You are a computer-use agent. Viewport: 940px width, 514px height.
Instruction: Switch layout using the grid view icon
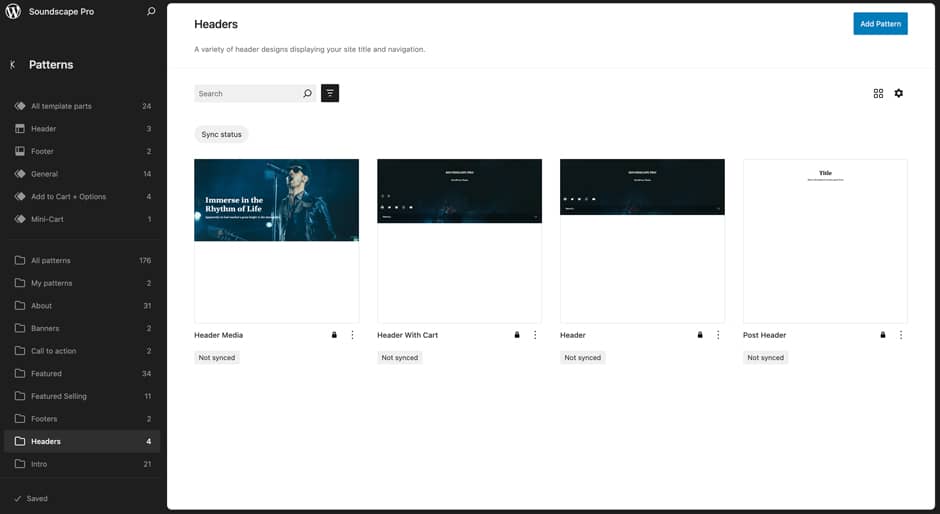pyautogui.click(x=878, y=93)
